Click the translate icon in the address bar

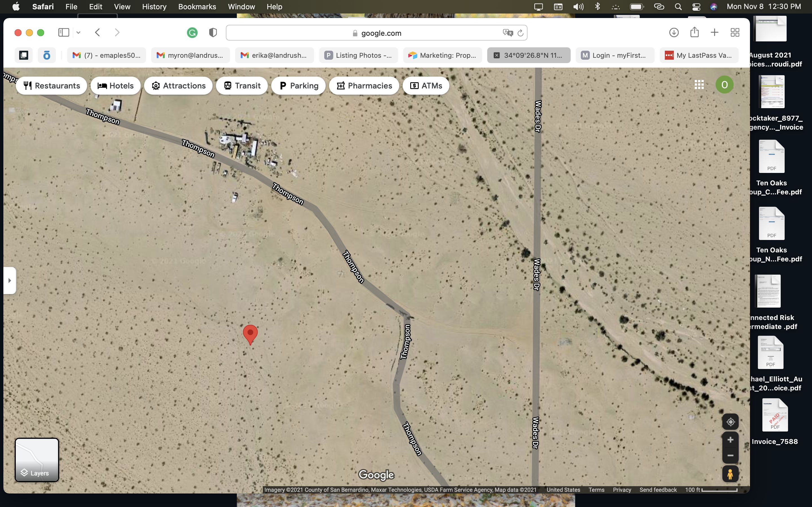tap(508, 32)
